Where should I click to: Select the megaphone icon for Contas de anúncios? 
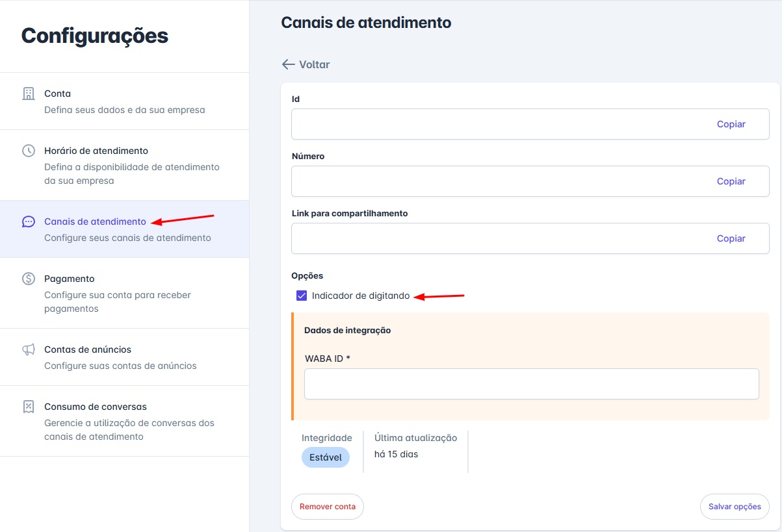point(29,349)
